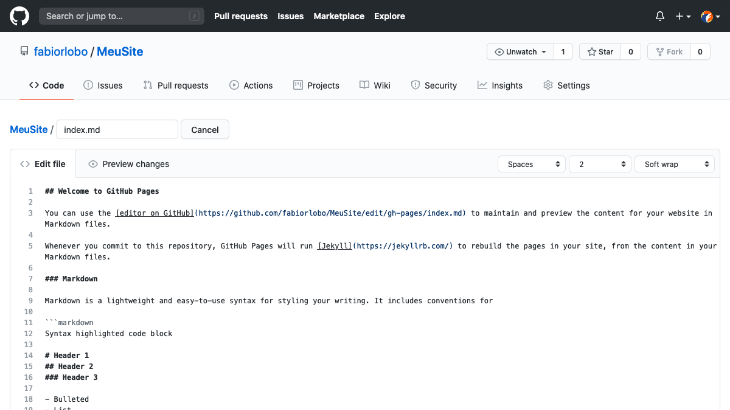Screen dimensions: 730x410
Task: Focus the Search or jump to field
Action: point(122,16)
